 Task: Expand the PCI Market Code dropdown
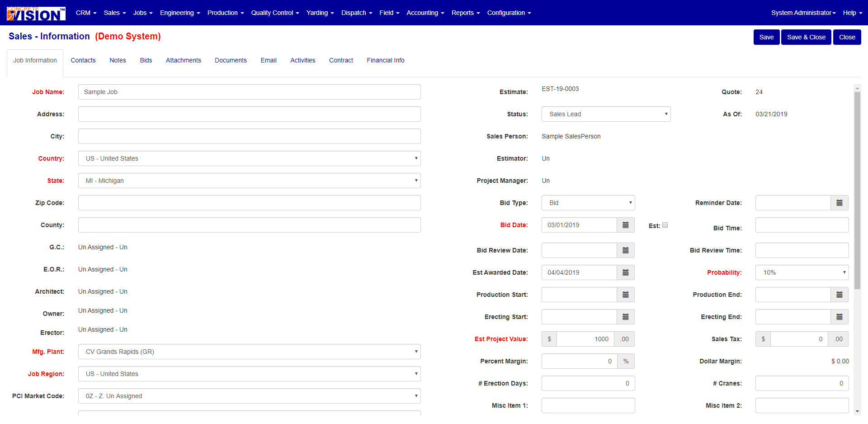pos(249,396)
